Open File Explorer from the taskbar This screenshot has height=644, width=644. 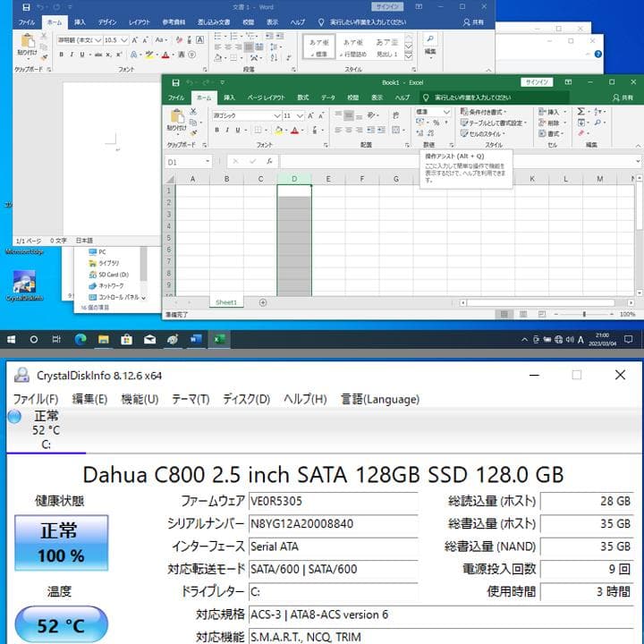104,339
